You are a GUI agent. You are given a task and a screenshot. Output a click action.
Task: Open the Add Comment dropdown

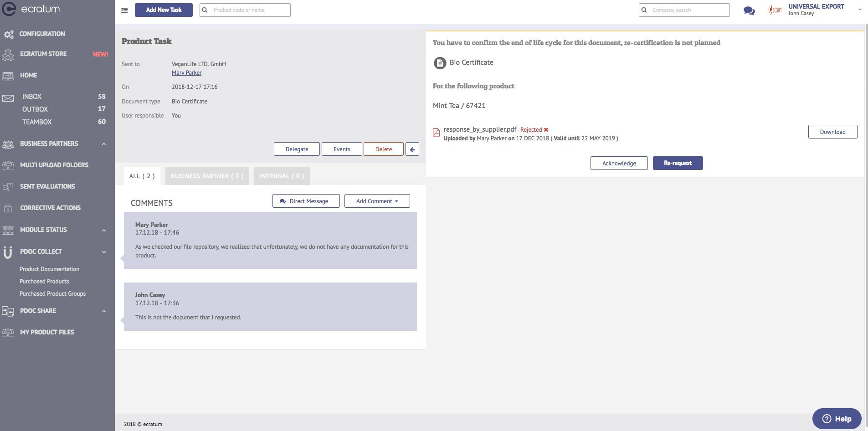pos(377,201)
